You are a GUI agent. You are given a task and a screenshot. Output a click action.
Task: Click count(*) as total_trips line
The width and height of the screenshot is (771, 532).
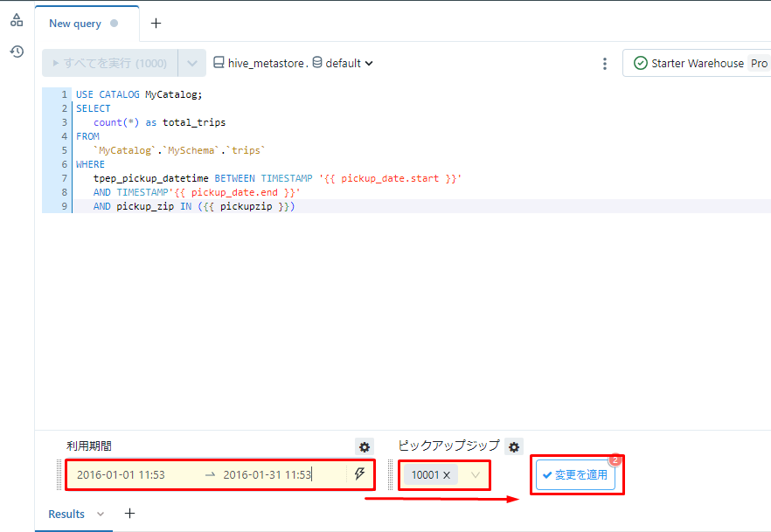click(x=159, y=122)
